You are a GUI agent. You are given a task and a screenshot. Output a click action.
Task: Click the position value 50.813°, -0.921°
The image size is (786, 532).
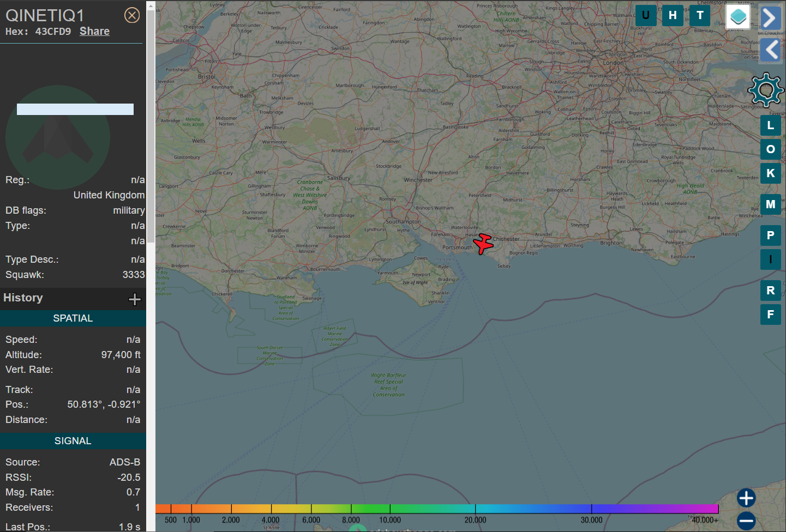click(104, 404)
